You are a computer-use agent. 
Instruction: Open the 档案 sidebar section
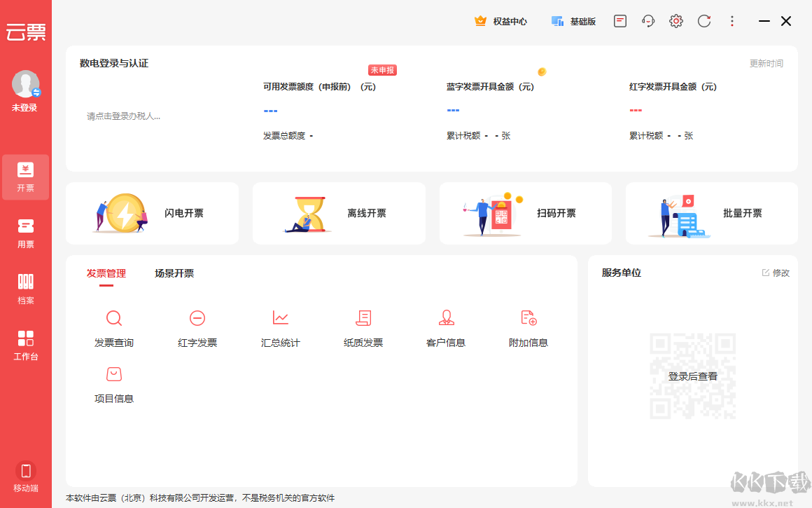pyautogui.click(x=25, y=289)
